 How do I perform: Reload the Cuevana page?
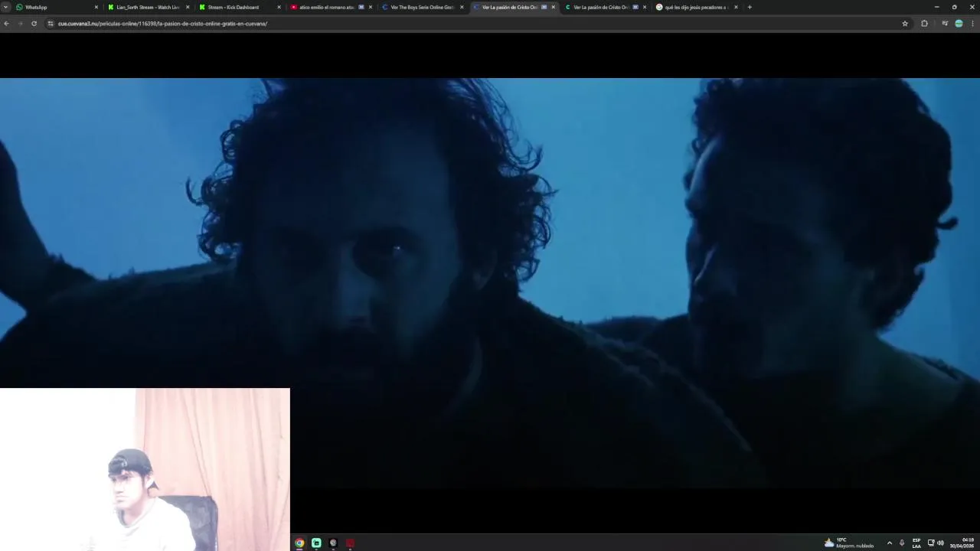(34, 24)
